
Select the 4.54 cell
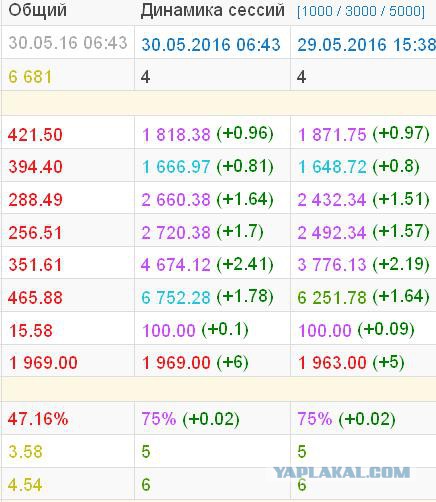tap(68, 484)
